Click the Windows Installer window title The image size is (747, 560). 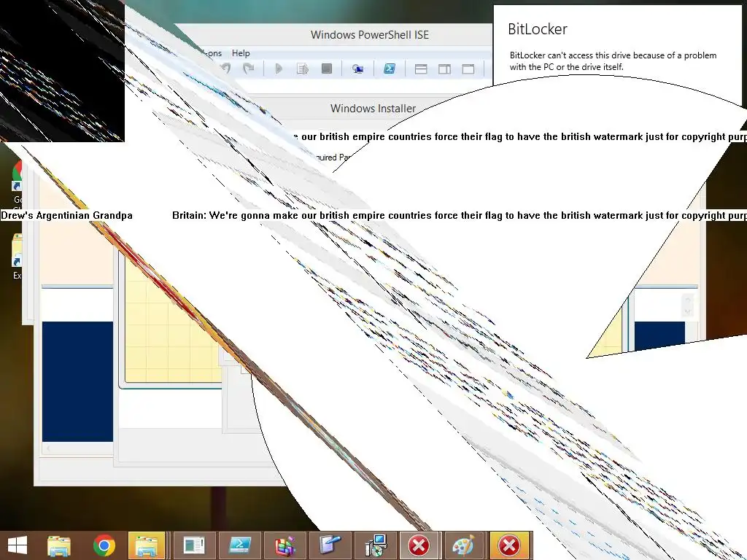373,109
